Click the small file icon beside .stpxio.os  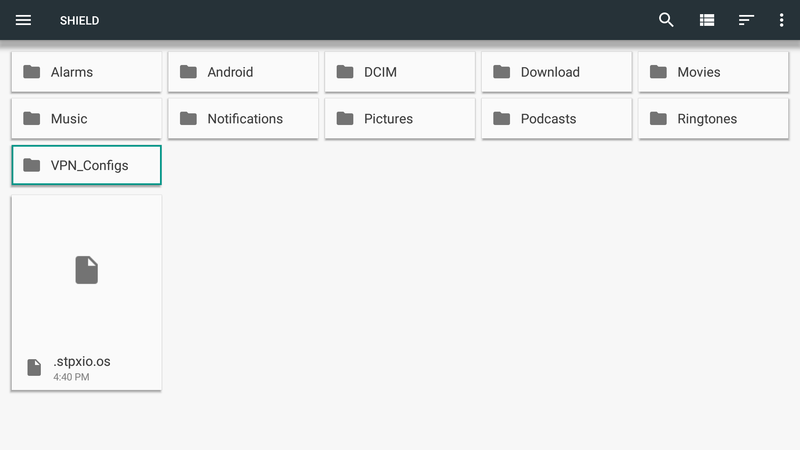(x=34, y=367)
